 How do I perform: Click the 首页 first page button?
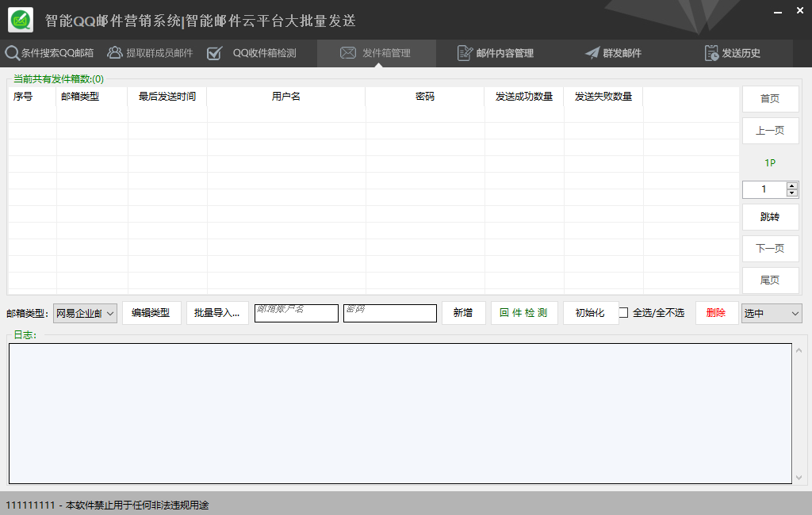(x=770, y=99)
